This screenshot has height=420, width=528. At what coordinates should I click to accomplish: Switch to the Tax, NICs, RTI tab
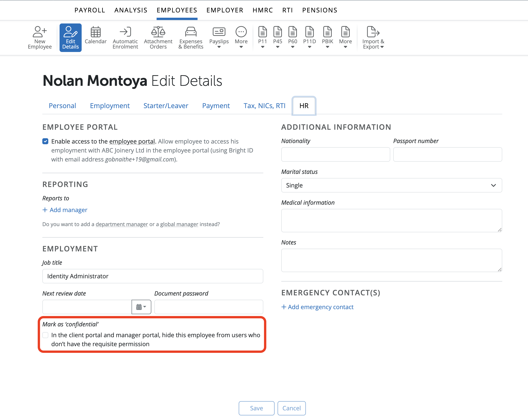pyautogui.click(x=264, y=106)
